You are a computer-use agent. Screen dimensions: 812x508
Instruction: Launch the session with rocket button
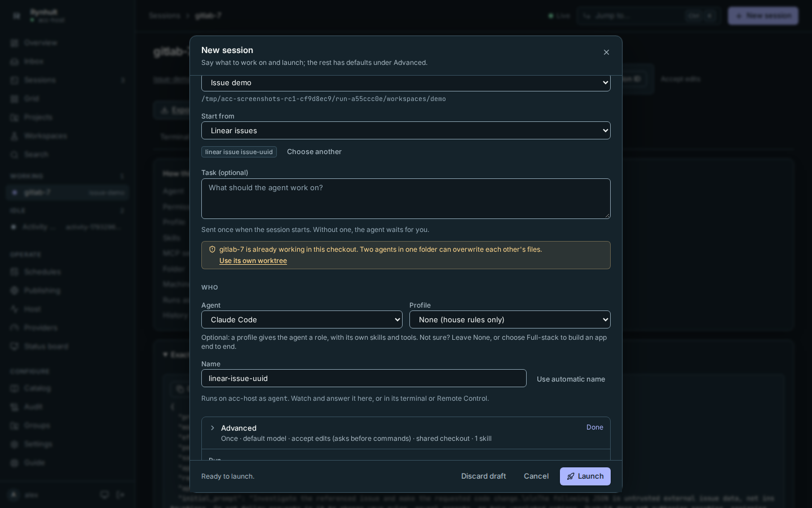click(585, 476)
